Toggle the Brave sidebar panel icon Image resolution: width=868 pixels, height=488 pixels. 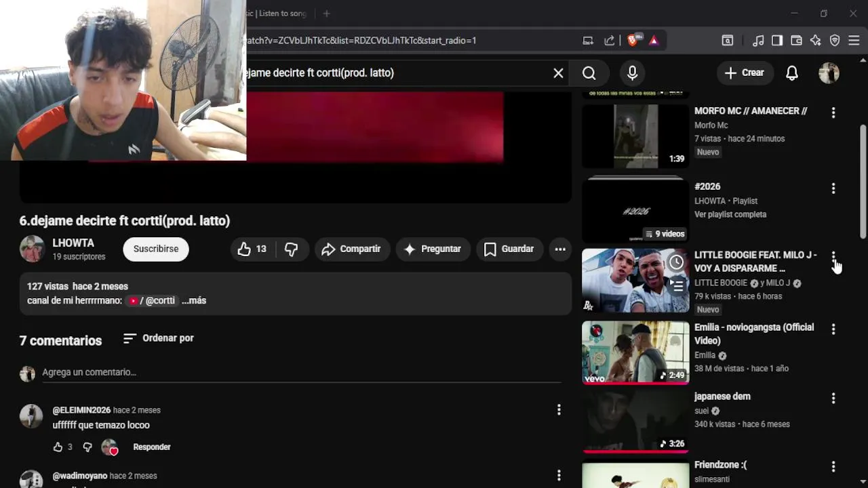coord(777,41)
